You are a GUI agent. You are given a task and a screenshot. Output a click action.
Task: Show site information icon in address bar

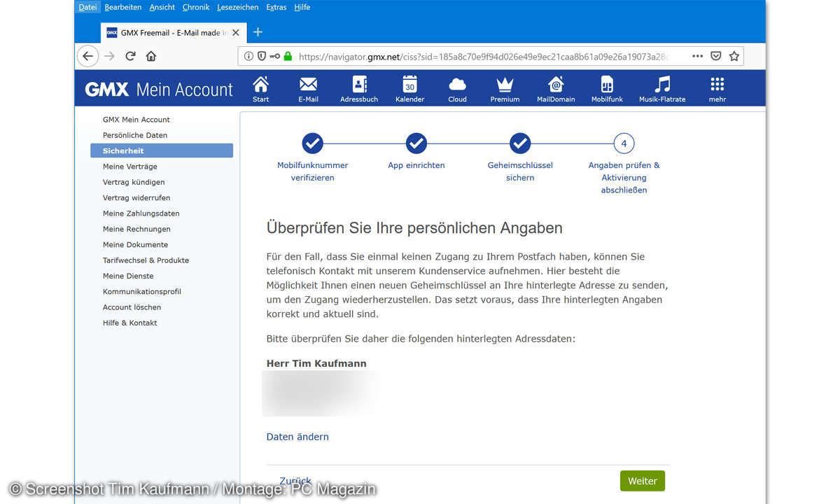[x=248, y=56]
